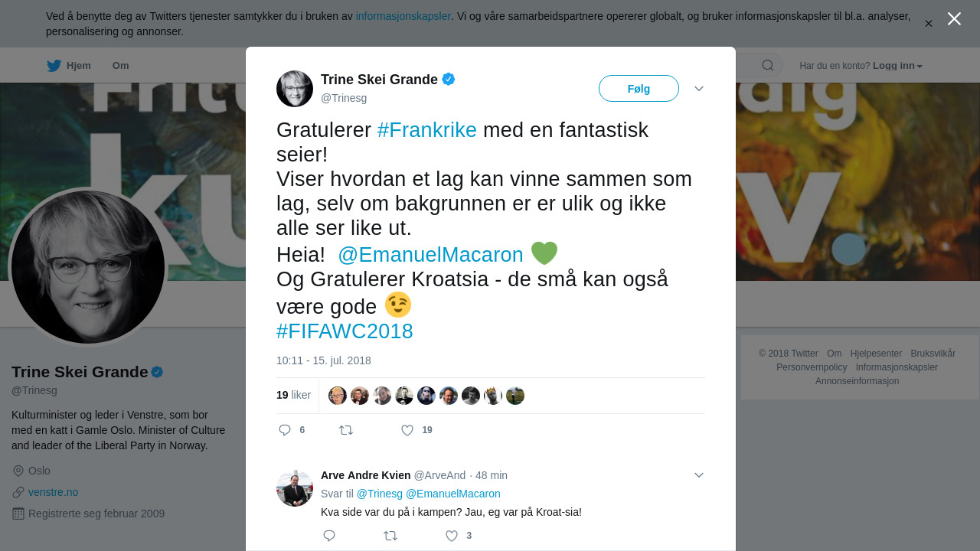Click first liker avatar thumbnail
This screenshot has width=980, height=551.
pyautogui.click(x=338, y=396)
